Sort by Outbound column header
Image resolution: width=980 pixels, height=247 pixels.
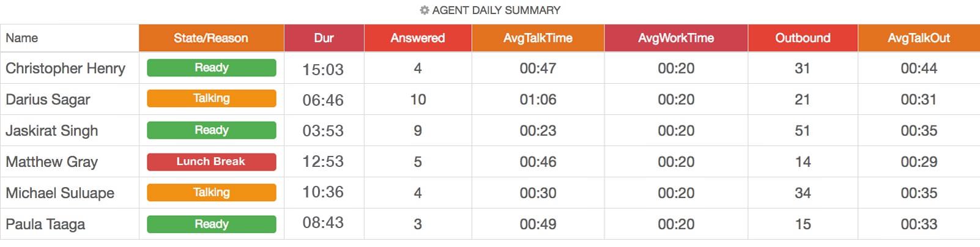(x=803, y=38)
